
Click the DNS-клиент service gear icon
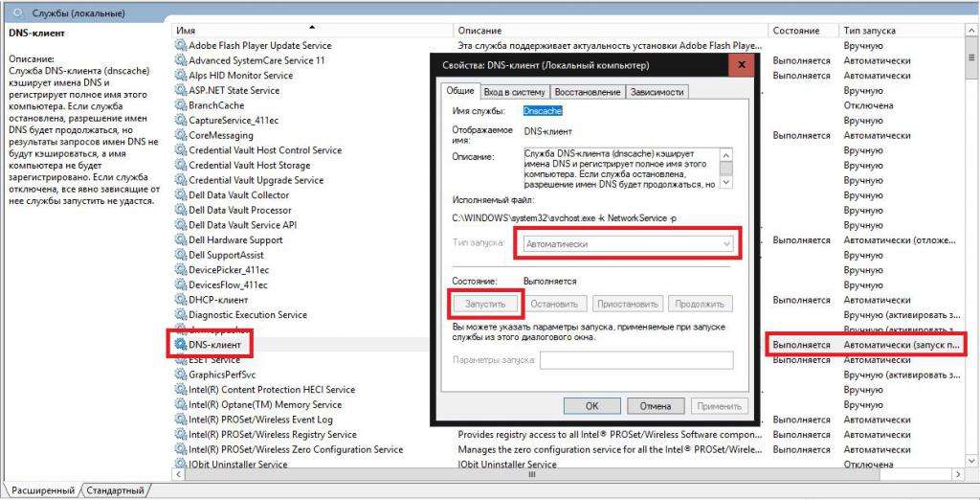(x=181, y=343)
